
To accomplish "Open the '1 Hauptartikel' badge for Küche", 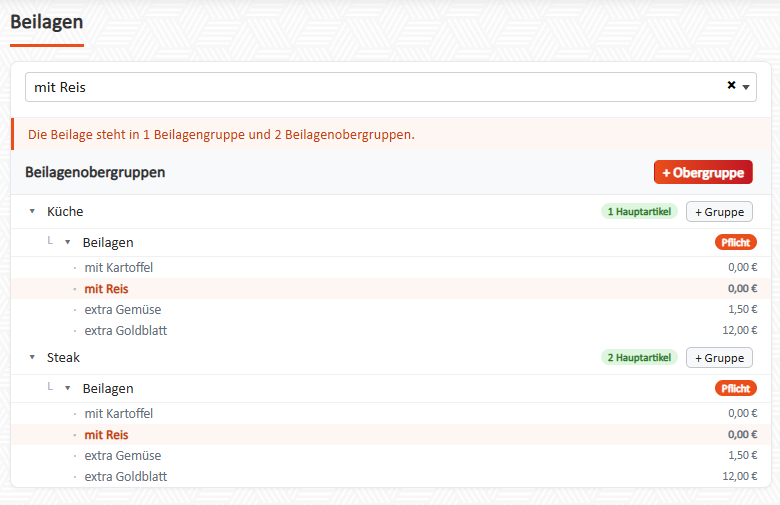I will (639, 211).
